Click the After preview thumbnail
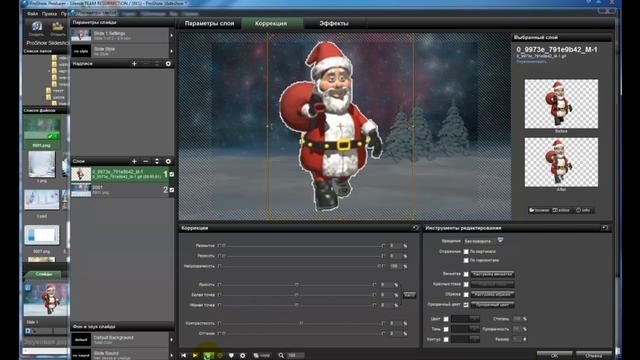640x360 pixels. tap(561, 162)
